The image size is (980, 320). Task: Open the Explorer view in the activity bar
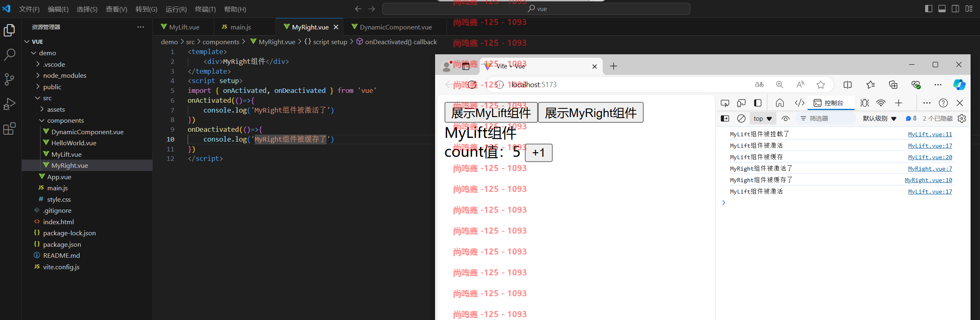click(x=9, y=30)
